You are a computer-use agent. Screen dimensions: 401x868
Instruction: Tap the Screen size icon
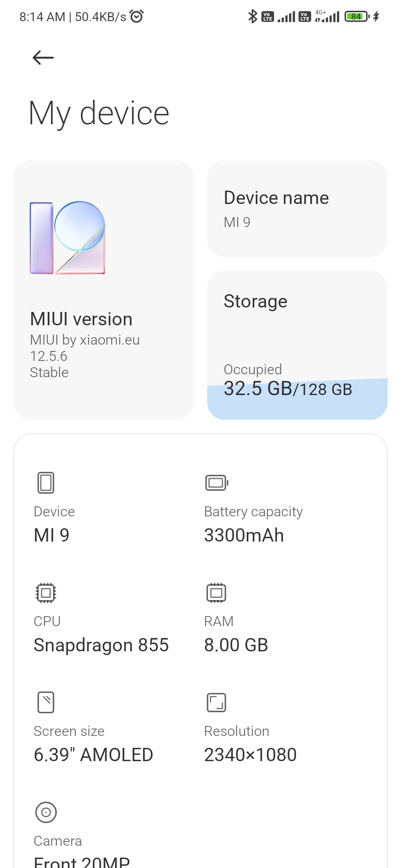tap(46, 702)
